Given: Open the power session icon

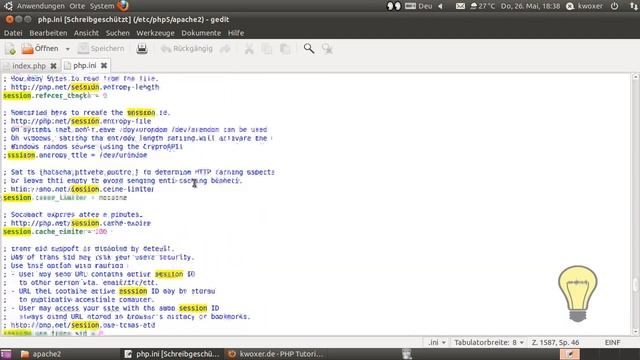Looking at the screenshot, I should pos(614,6).
